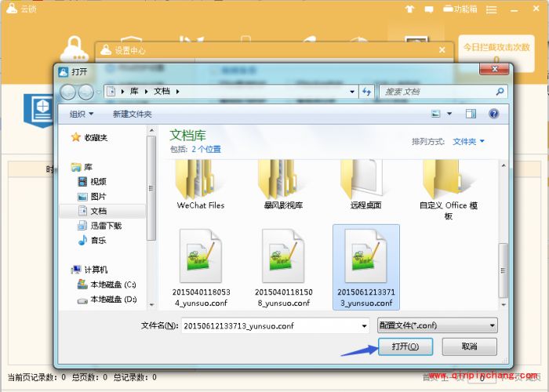Open the help icon in toolbar
Image resolution: width=549 pixels, height=392 pixels.
[x=493, y=114]
